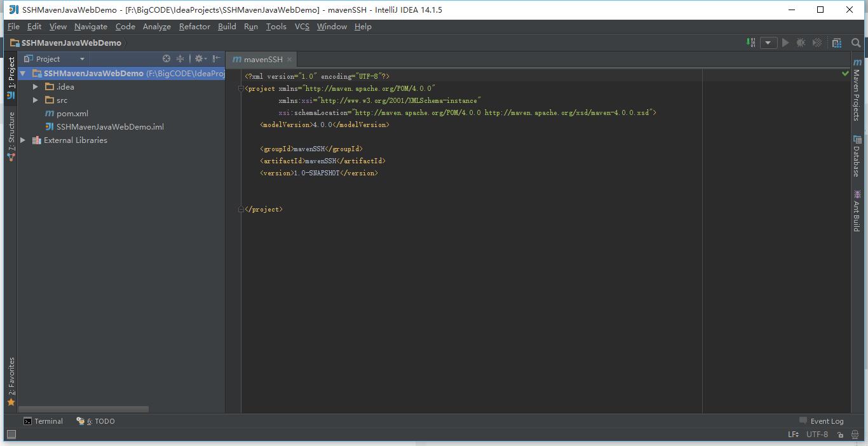This screenshot has width=868, height=446.
Task: Click the Scroll from Source target icon
Action: (x=166, y=58)
